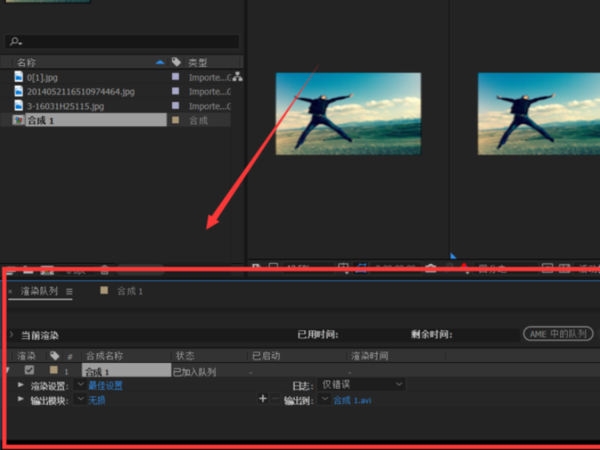Toggle the render checkbox for 合成 1
This screenshot has width=600, height=450.
(29, 370)
